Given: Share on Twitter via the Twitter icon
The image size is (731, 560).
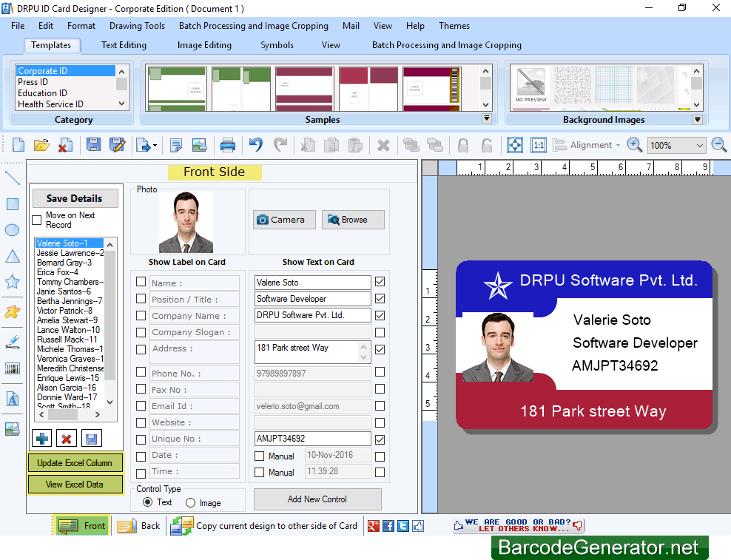Looking at the screenshot, I should click(x=403, y=526).
